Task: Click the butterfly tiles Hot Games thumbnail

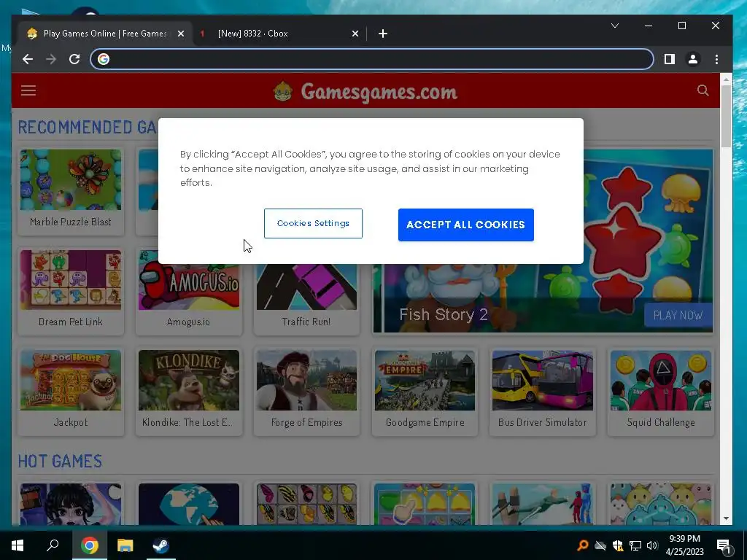Action: 306,505
